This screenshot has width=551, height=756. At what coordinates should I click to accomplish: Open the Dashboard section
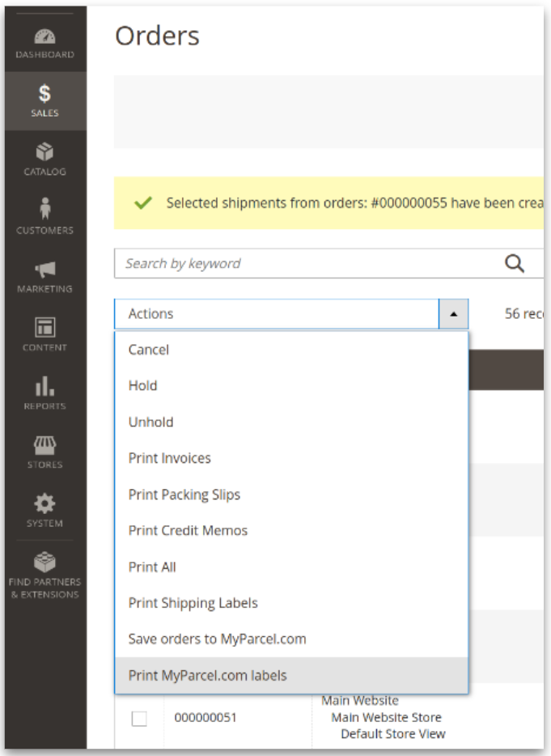pyautogui.click(x=45, y=42)
